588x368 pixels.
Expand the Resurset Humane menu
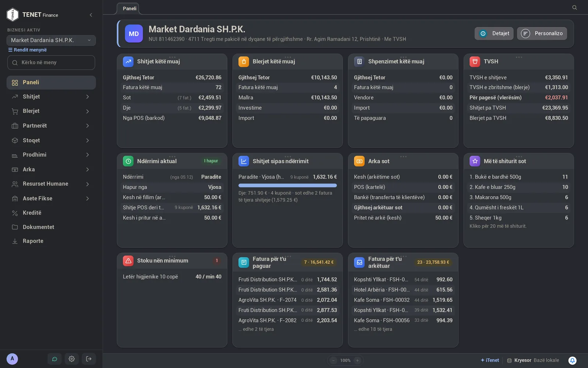pyautogui.click(x=51, y=184)
